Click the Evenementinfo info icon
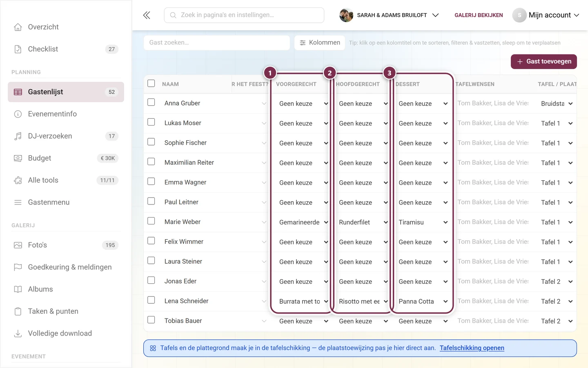The height and width of the screenshot is (368, 588). tap(18, 114)
